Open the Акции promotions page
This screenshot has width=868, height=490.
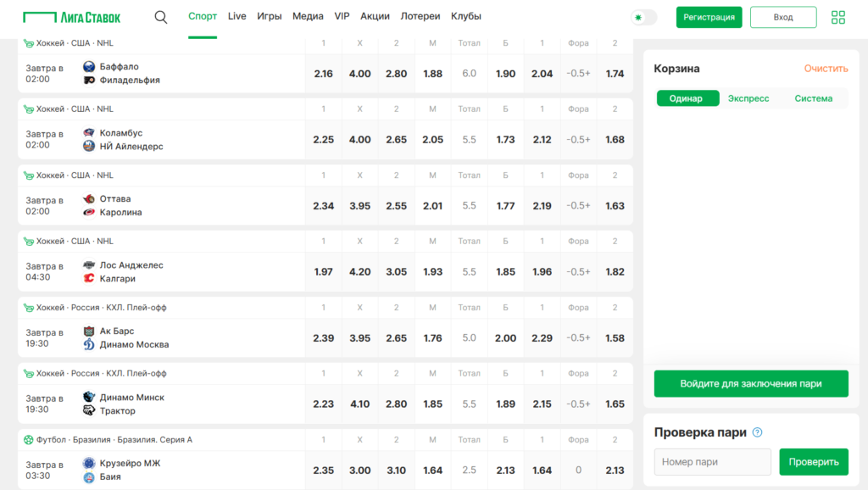(375, 17)
